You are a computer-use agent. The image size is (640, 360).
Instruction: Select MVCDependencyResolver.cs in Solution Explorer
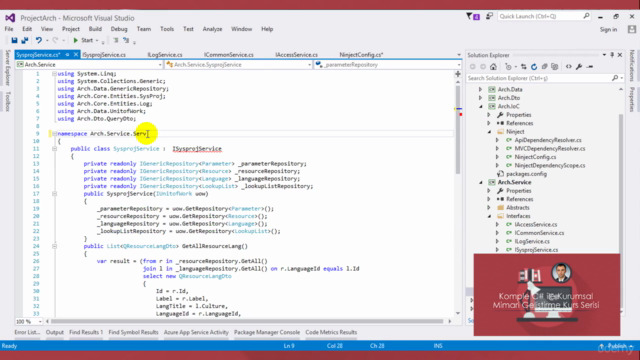tap(549, 149)
